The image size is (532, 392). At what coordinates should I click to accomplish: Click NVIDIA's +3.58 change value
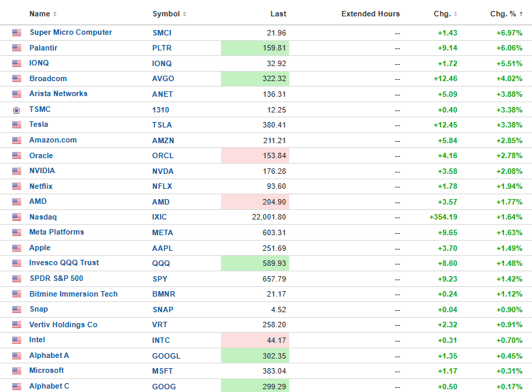coord(447,171)
